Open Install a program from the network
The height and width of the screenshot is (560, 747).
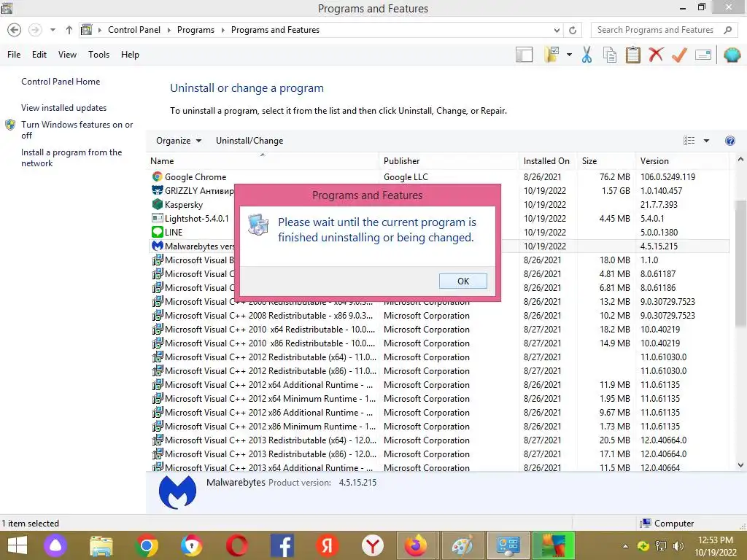(71, 157)
